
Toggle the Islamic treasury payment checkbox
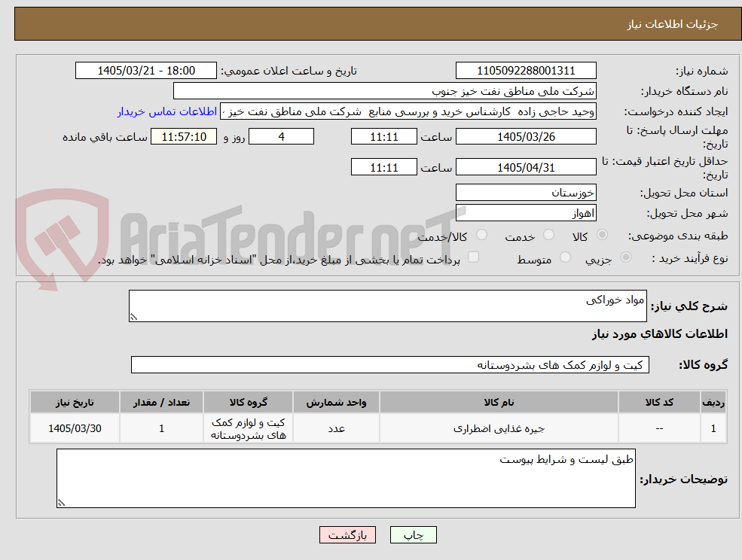click(473, 257)
